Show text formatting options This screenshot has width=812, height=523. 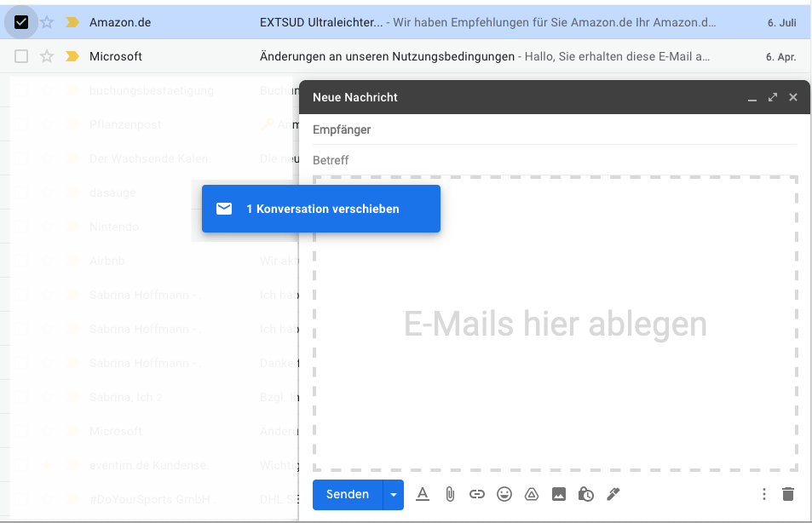pos(423,495)
